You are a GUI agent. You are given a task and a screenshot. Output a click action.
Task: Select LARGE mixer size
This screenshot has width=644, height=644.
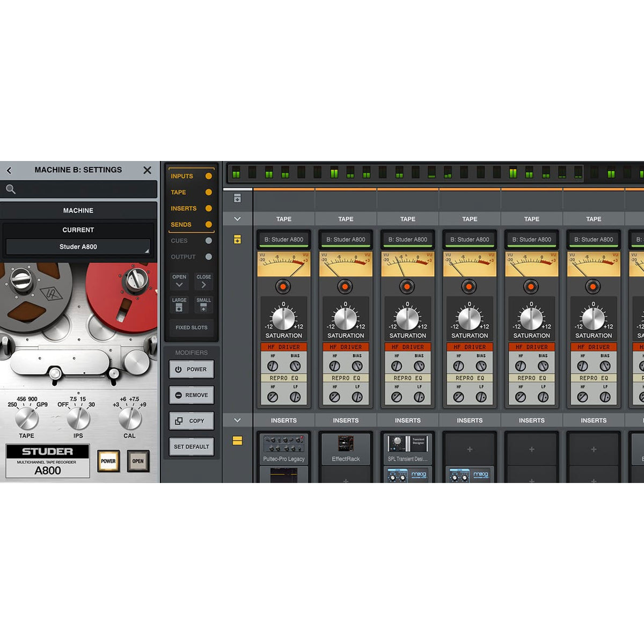pos(179,304)
